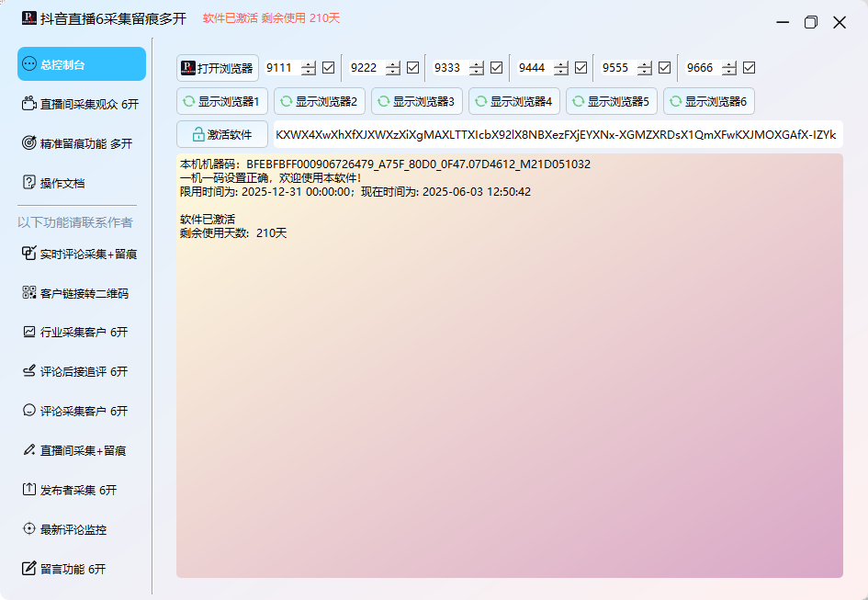This screenshot has width=868, height=600.
Task: Uncheck the checkbox for port 9555
Action: pyautogui.click(x=665, y=68)
